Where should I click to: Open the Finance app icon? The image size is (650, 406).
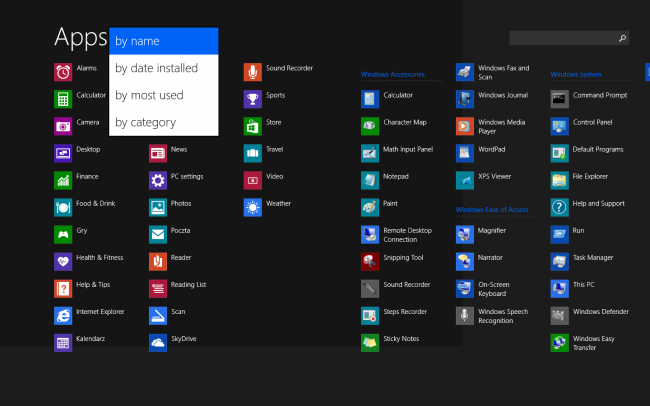(63, 180)
